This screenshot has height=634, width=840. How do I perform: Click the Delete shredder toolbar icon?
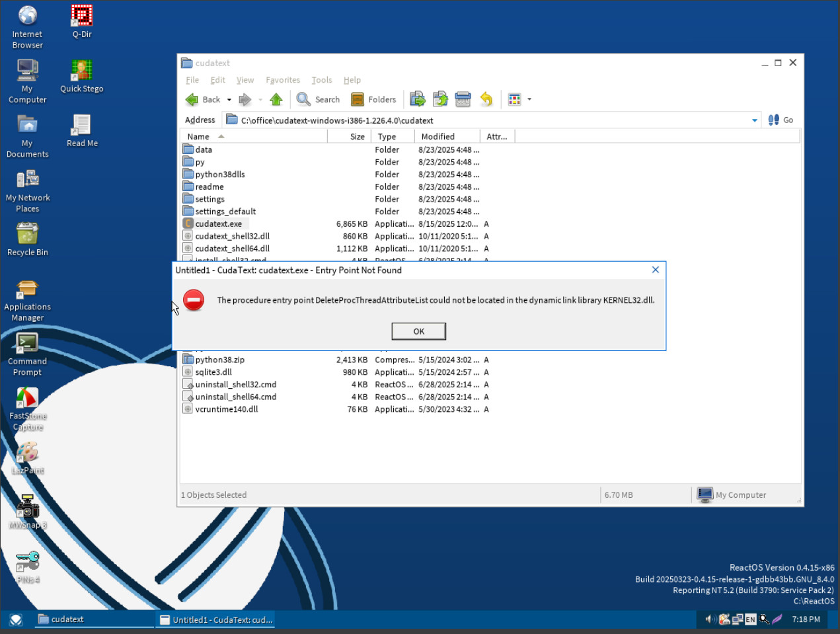tap(463, 99)
